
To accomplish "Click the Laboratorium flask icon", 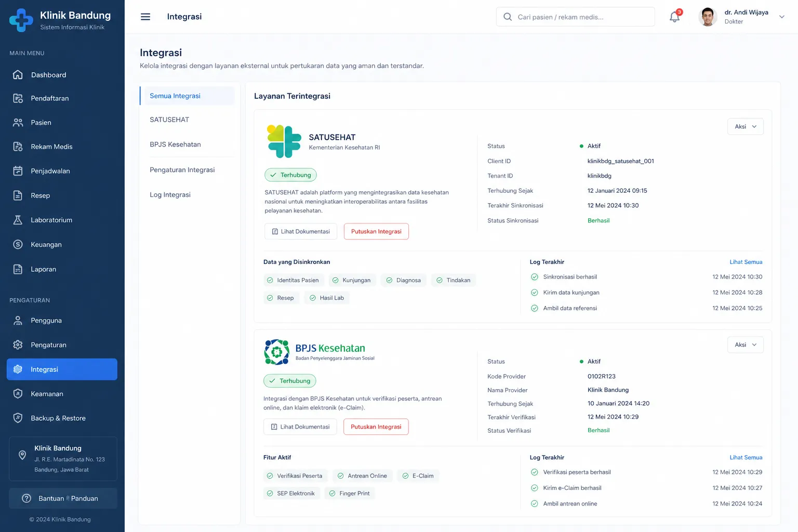I will click(x=18, y=220).
